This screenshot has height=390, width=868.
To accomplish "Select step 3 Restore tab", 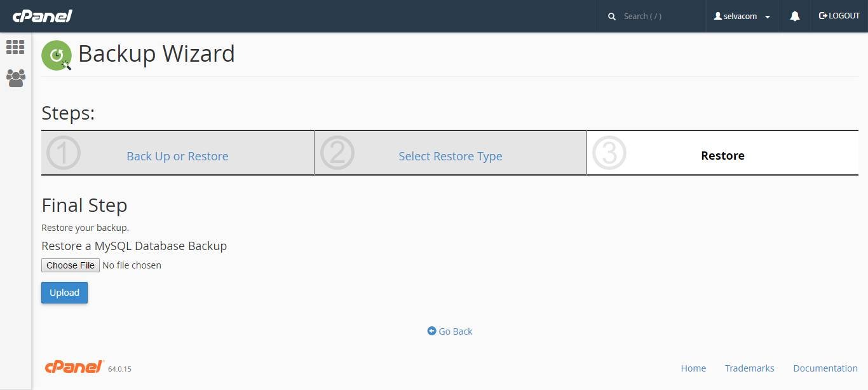I will [x=722, y=156].
